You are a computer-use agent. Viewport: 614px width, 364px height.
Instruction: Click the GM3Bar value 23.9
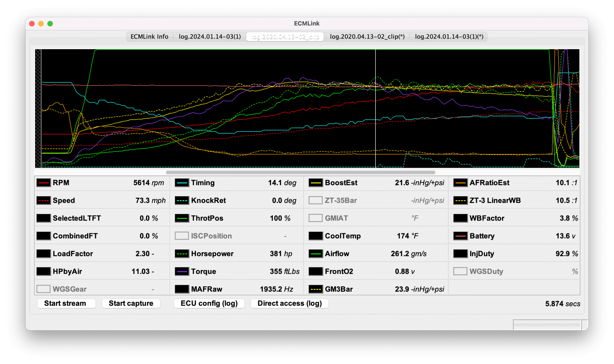pyautogui.click(x=402, y=289)
